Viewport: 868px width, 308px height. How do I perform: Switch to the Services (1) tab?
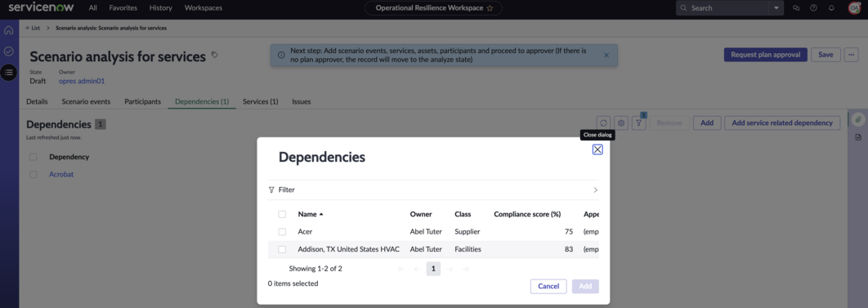pos(260,102)
